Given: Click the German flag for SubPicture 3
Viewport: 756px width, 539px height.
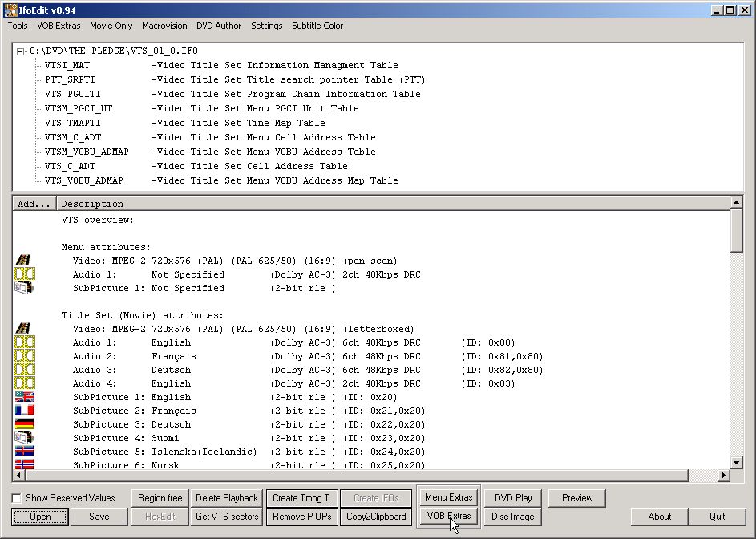Looking at the screenshot, I should click(x=25, y=424).
